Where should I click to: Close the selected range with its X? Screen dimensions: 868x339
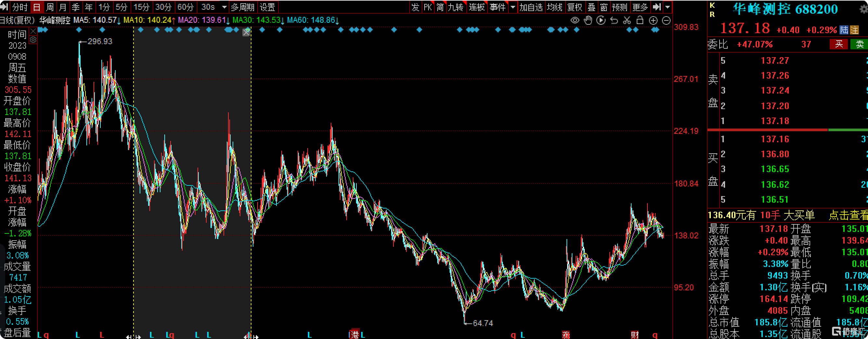pos(246,32)
